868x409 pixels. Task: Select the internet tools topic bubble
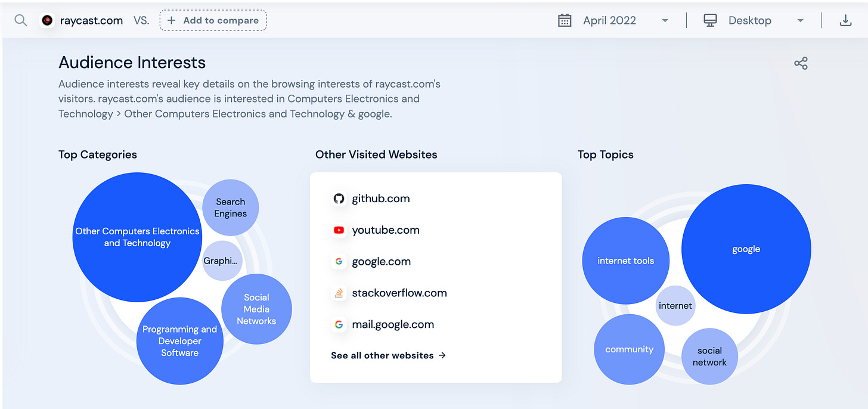coord(626,261)
